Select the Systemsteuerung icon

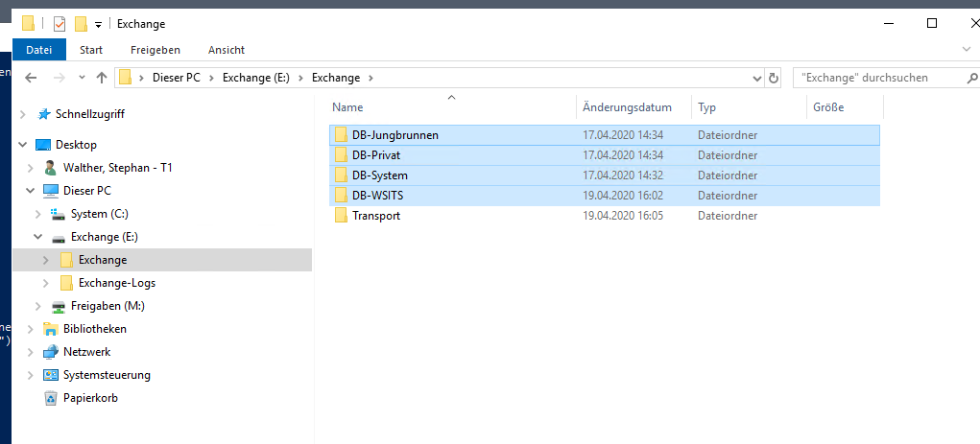click(51, 375)
